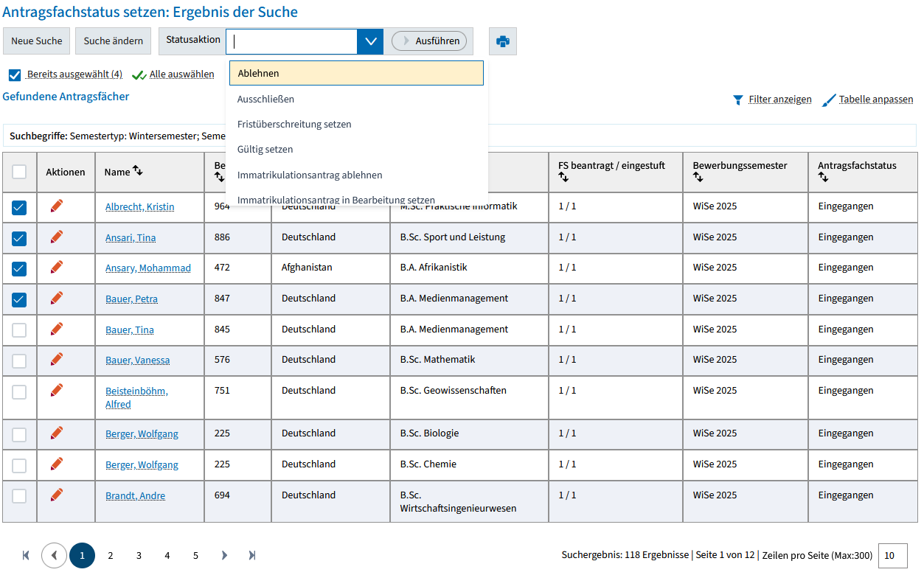
Task: Choose Fristüberschreitung setzen option
Action: [x=294, y=125]
